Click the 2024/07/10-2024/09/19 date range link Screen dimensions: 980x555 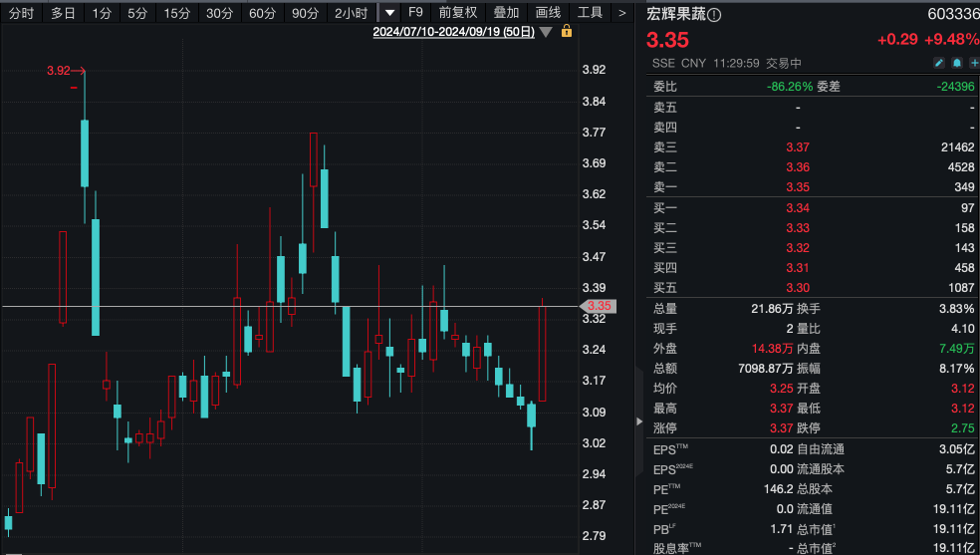(x=453, y=32)
